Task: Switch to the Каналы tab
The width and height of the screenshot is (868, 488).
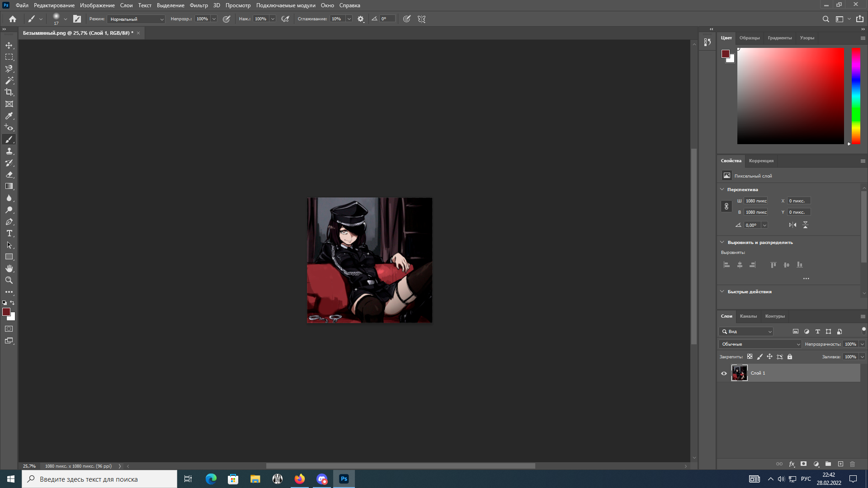Action: (748, 316)
